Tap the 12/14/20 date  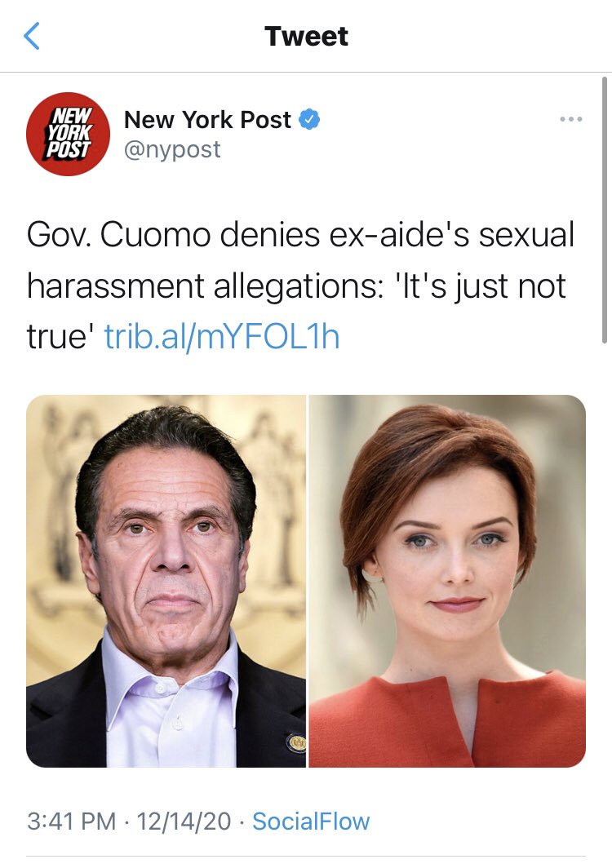[x=184, y=821]
